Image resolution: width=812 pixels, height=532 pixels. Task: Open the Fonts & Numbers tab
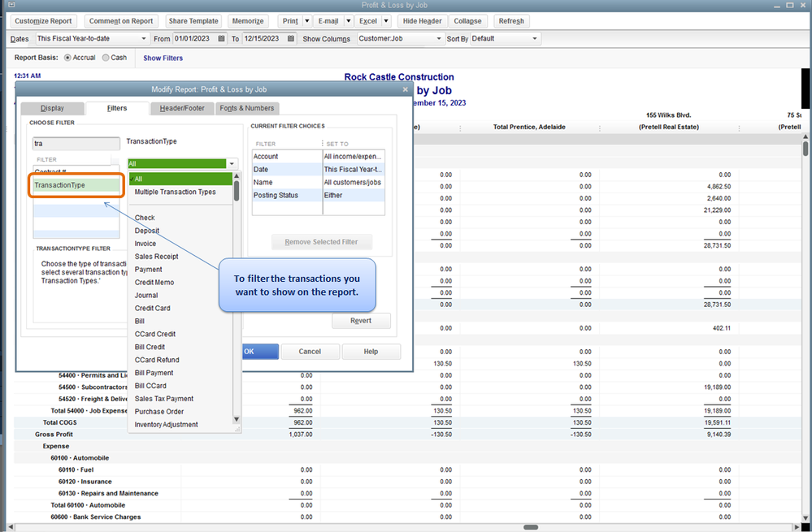point(247,108)
